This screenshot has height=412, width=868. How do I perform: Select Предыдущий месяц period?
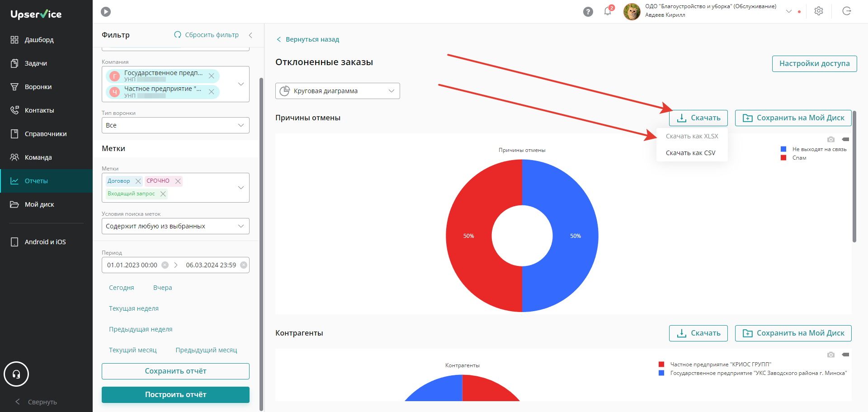(206, 350)
